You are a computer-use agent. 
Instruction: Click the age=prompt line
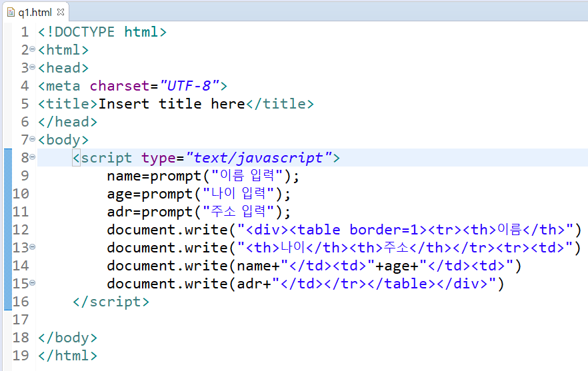click(x=199, y=194)
